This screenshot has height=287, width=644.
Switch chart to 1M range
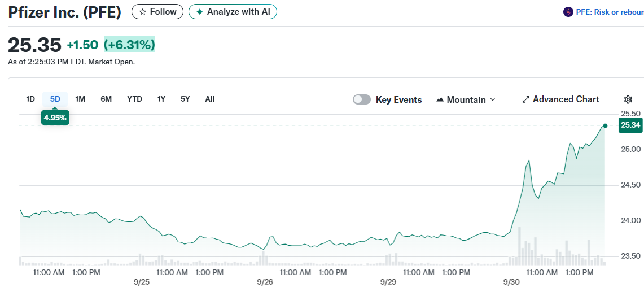[80, 99]
